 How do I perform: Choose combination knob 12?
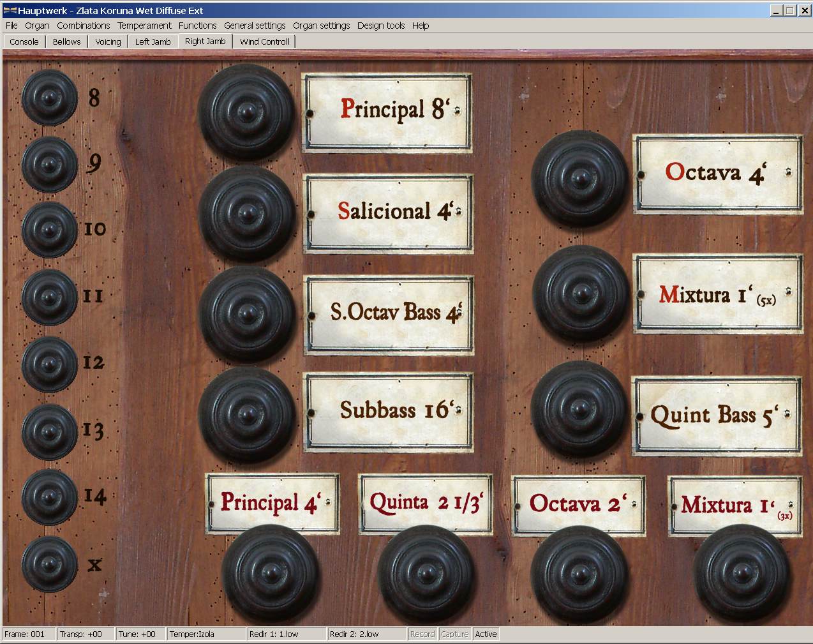[48, 364]
